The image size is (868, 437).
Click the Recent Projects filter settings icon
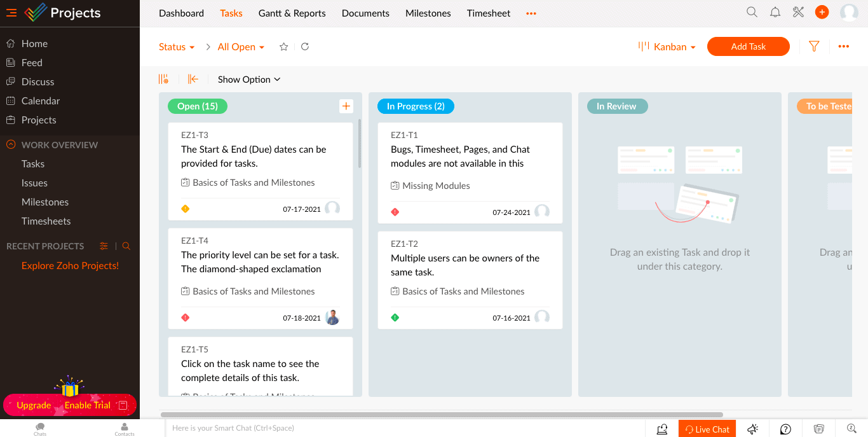click(x=104, y=246)
